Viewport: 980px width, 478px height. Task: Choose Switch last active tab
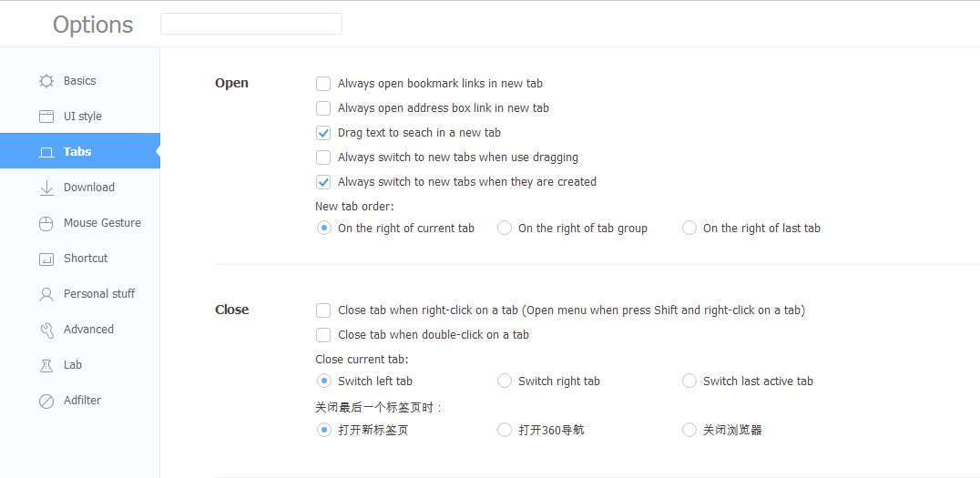689,381
